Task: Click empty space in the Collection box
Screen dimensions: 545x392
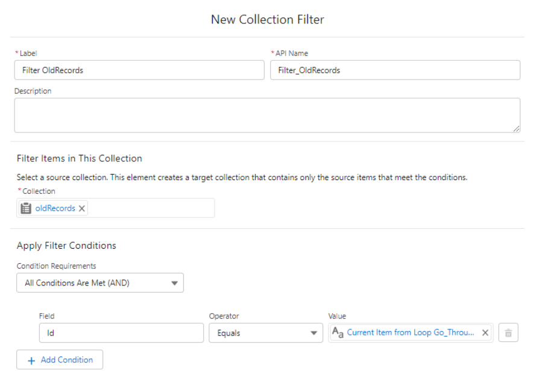Action: pos(151,208)
